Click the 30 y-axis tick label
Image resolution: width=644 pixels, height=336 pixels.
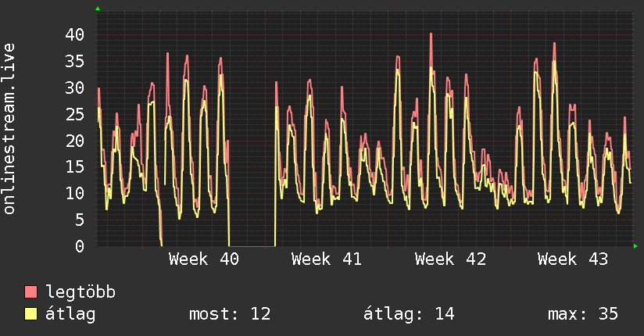tap(75, 88)
